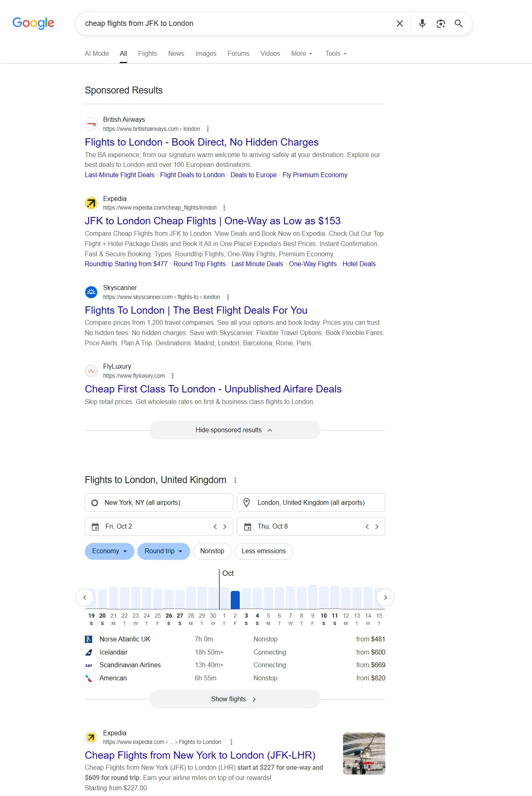The width and height of the screenshot is (532, 796).
Task: Open options for organic Expedia result
Action: (232, 742)
